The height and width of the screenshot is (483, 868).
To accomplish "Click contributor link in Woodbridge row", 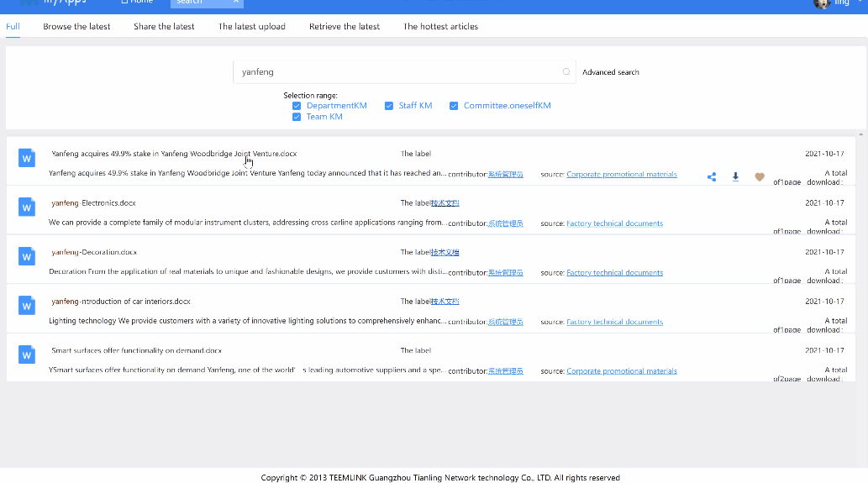I will (x=505, y=174).
